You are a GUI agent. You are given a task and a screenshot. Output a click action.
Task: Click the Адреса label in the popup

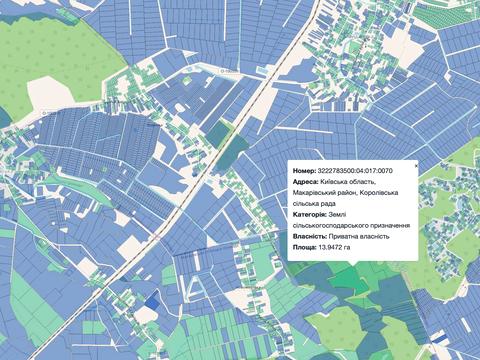(x=305, y=182)
